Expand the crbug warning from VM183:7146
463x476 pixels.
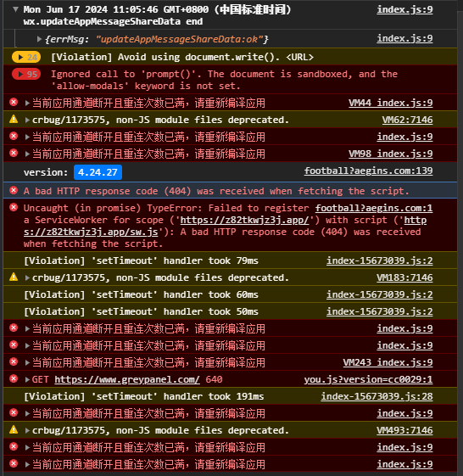[x=27, y=277]
